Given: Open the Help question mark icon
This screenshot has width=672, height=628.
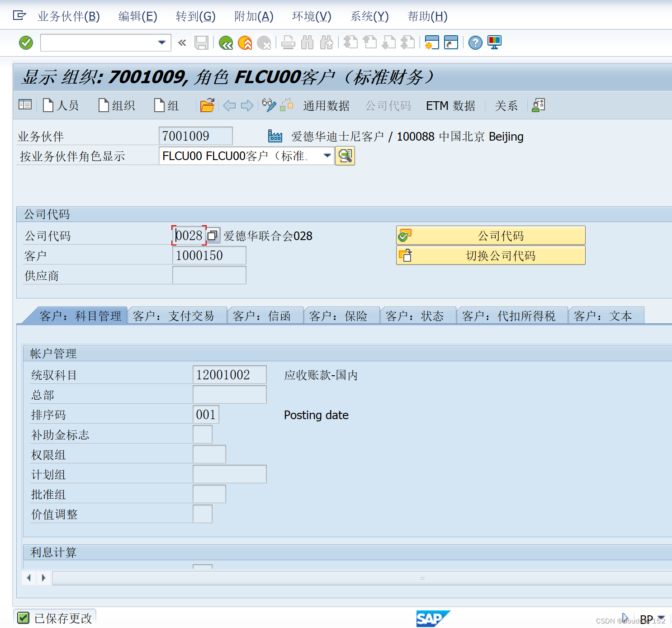Looking at the screenshot, I should (x=475, y=43).
